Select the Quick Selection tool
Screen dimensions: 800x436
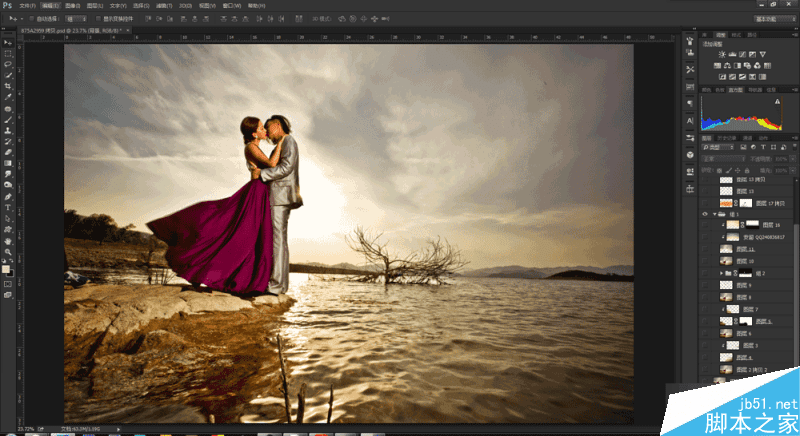click(8, 75)
